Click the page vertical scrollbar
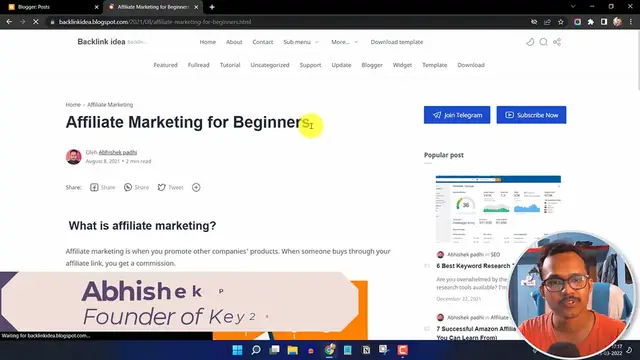 point(638,61)
